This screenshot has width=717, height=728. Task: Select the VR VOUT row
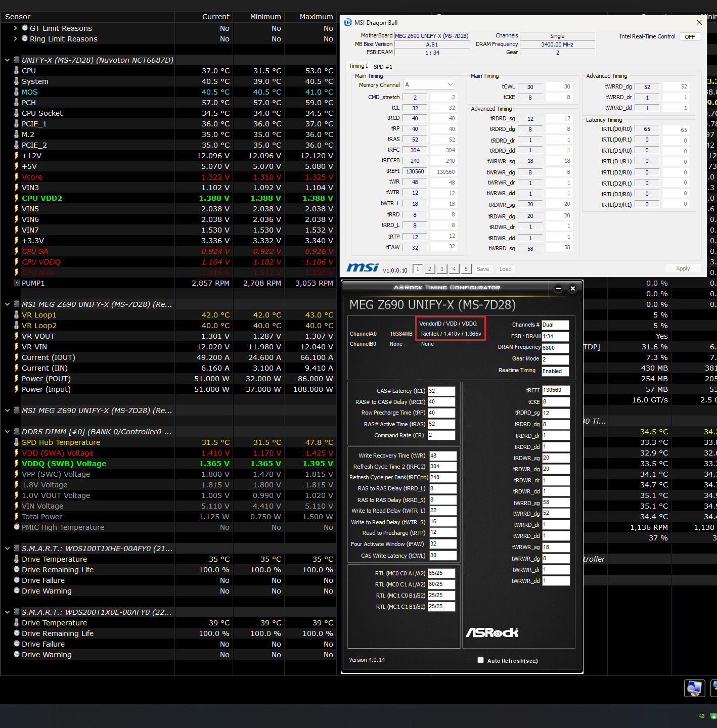168,336
